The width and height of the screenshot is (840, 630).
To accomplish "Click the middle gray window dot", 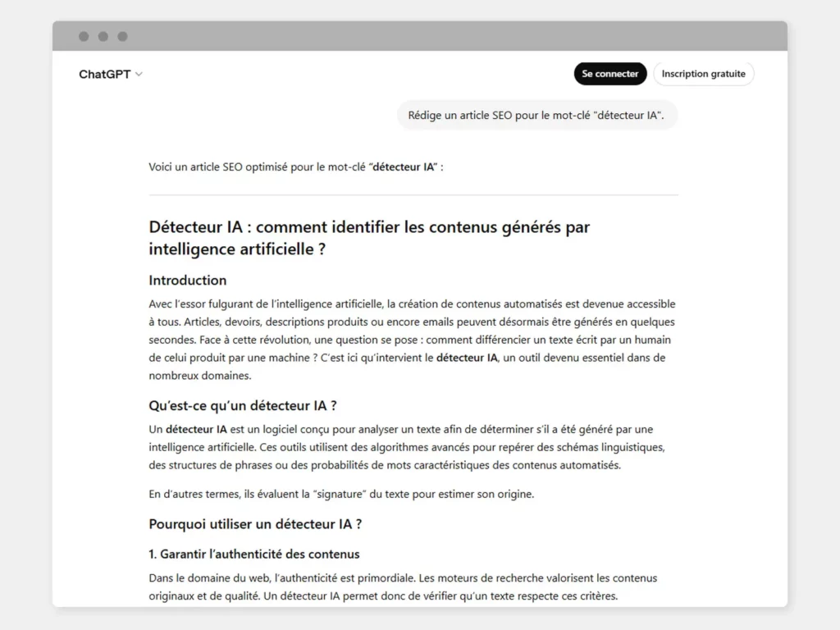I will (103, 36).
